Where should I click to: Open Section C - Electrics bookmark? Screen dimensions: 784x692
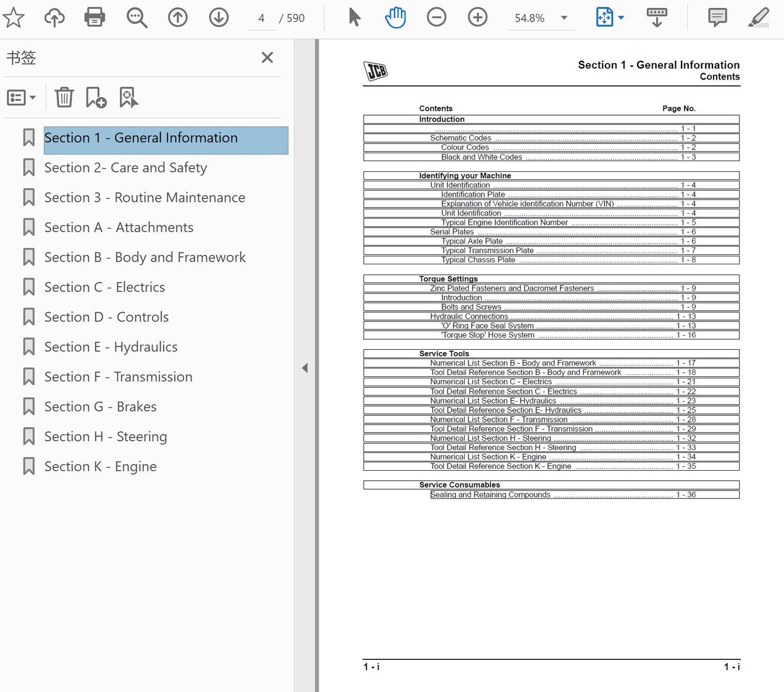(105, 287)
